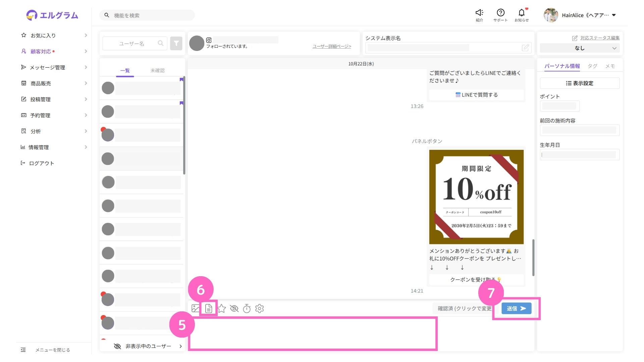Switch to the タグ tab
The image size is (644, 362).
[x=592, y=66]
